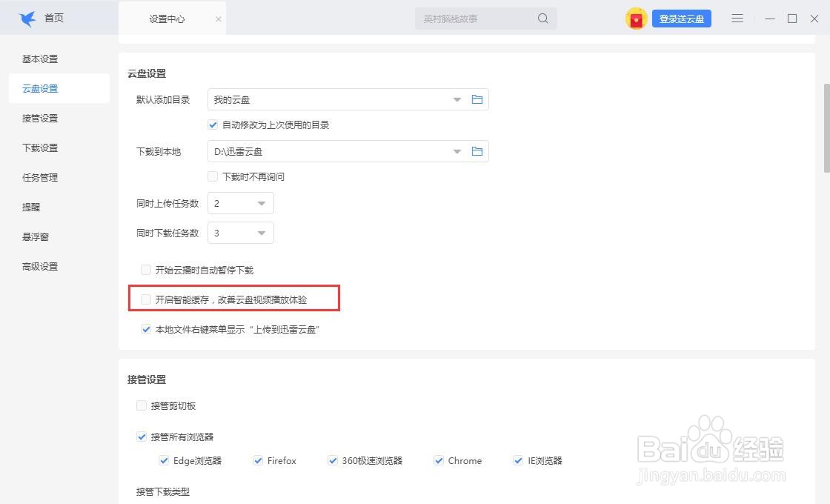This screenshot has height=504, width=830.
Task: Open the 同时上传任务数 dropdown
Action: (241, 203)
